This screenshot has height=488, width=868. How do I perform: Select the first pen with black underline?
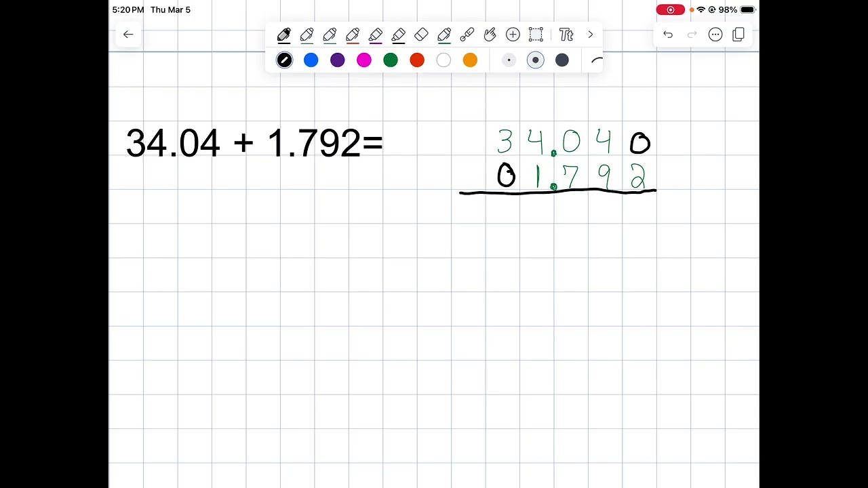coord(284,35)
